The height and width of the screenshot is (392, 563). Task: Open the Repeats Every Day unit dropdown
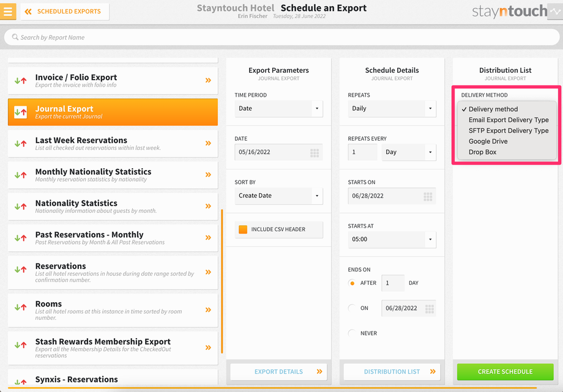(409, 152)
